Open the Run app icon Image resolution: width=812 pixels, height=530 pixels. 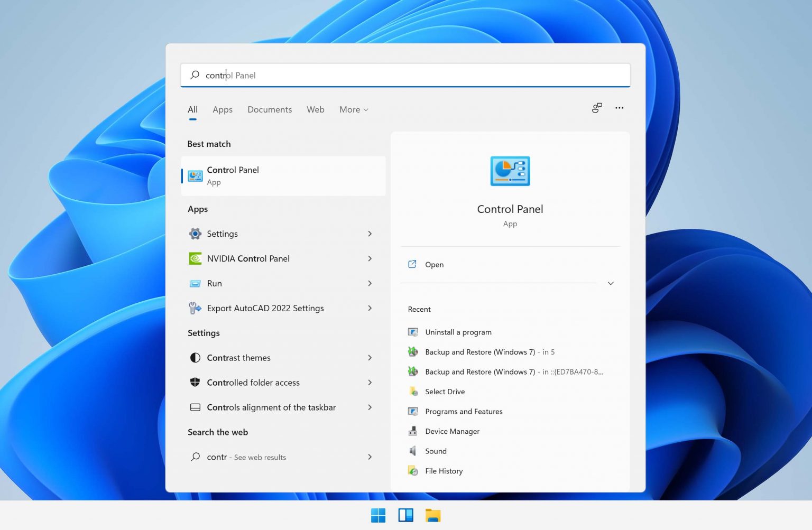point(195,283)
